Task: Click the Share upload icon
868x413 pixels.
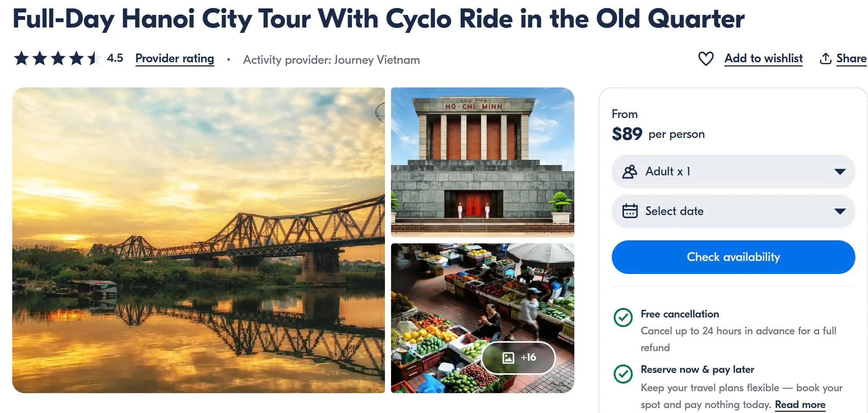Action: 826,58
